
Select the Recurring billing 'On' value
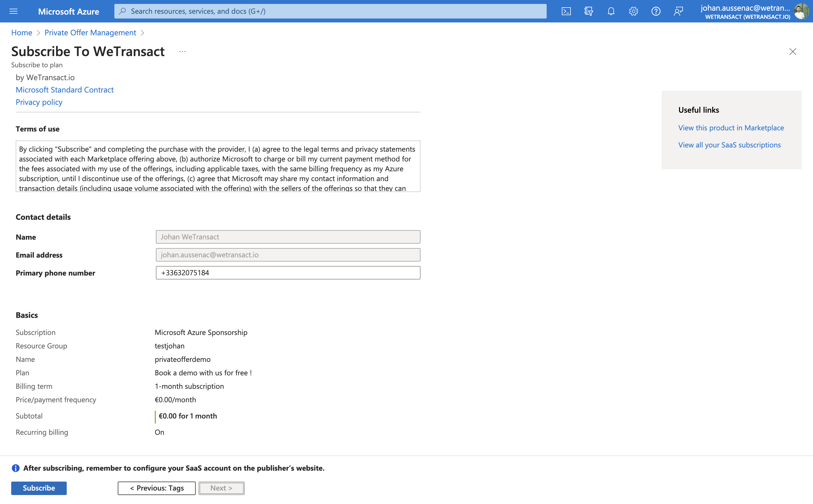(159, 432)
